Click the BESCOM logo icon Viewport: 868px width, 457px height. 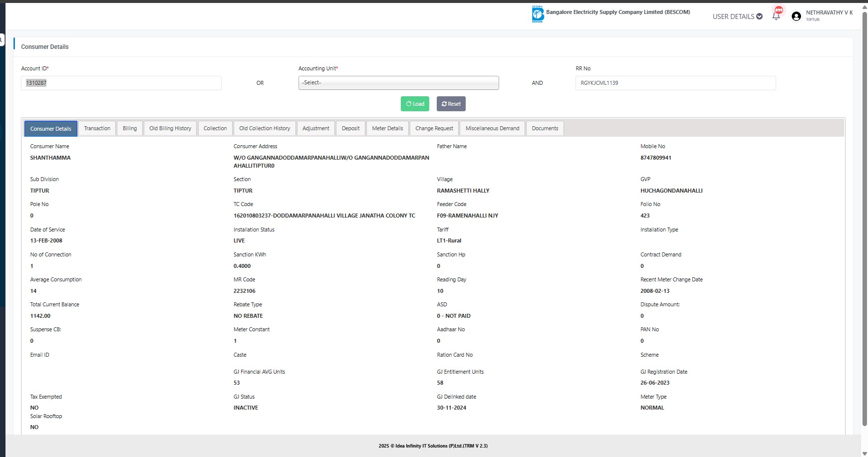(538, 14)
